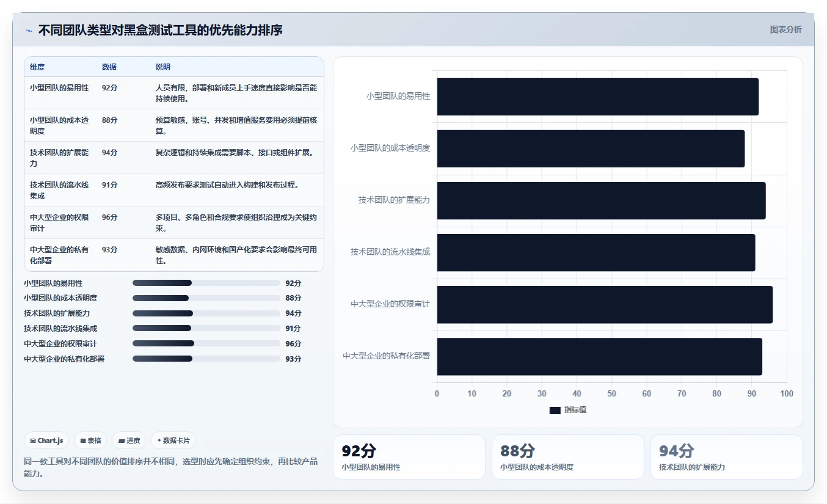Click the 88分 data card

(x=567, y=457)
